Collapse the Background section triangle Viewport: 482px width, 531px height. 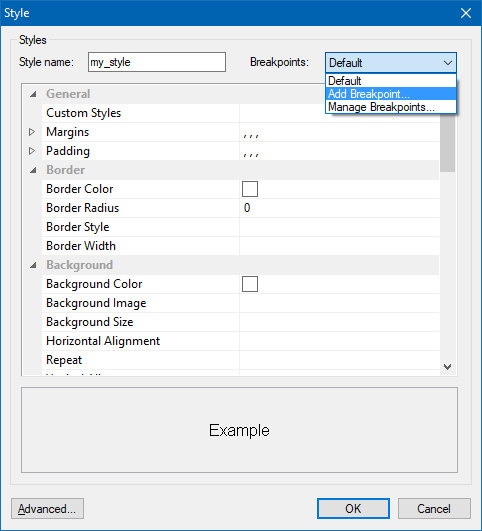(x=33, y=265)
